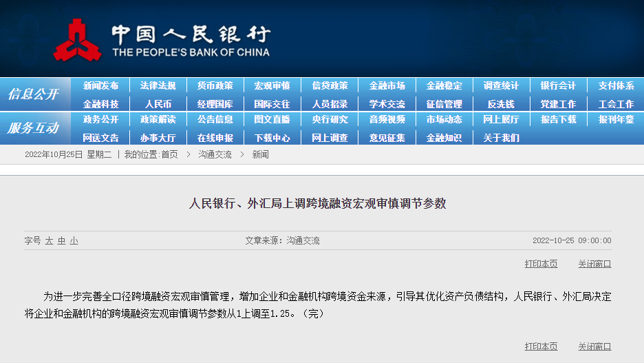The height and width of the screenshot is (363, 644).
Task: Open 宏观审慎 menu link
Action: point(272,85)
